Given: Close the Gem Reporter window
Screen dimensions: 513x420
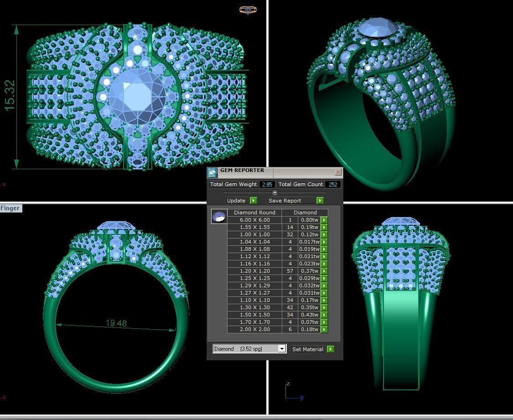Looking at the screenshot, I should (x=338, y=172).
